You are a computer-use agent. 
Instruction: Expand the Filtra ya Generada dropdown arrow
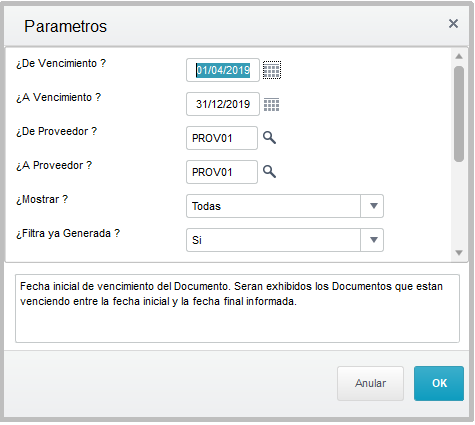click(373, 240)
